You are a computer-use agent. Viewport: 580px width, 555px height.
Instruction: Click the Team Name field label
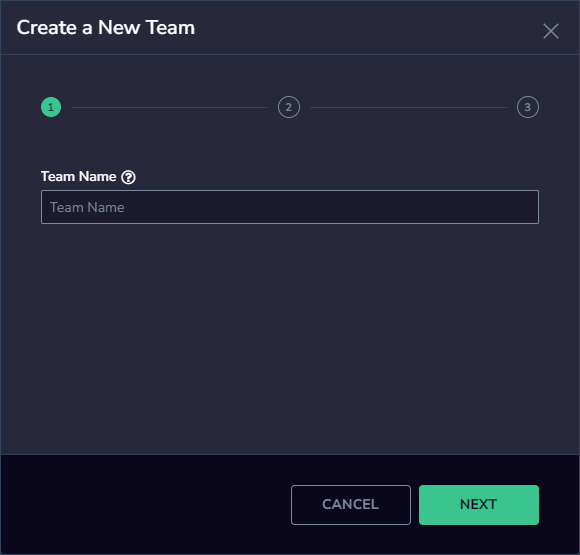pos(78,176)
